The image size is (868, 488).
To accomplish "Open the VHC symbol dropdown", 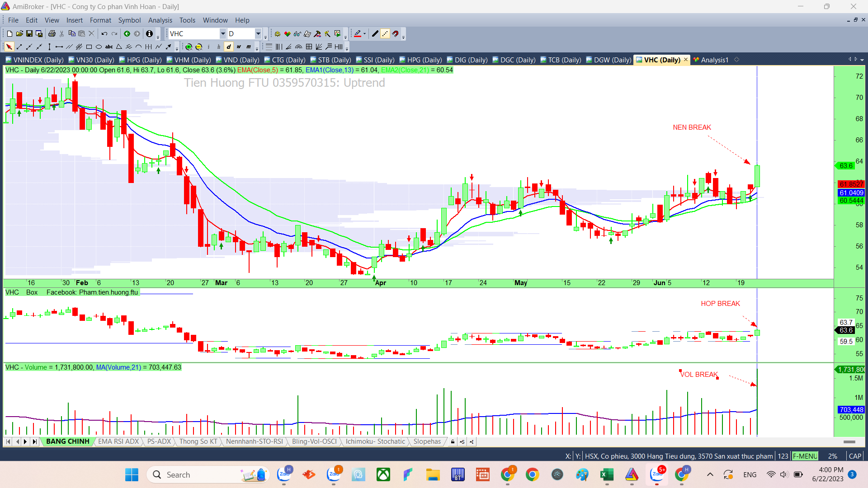I will pyautogui.click(x=222, y=33).
